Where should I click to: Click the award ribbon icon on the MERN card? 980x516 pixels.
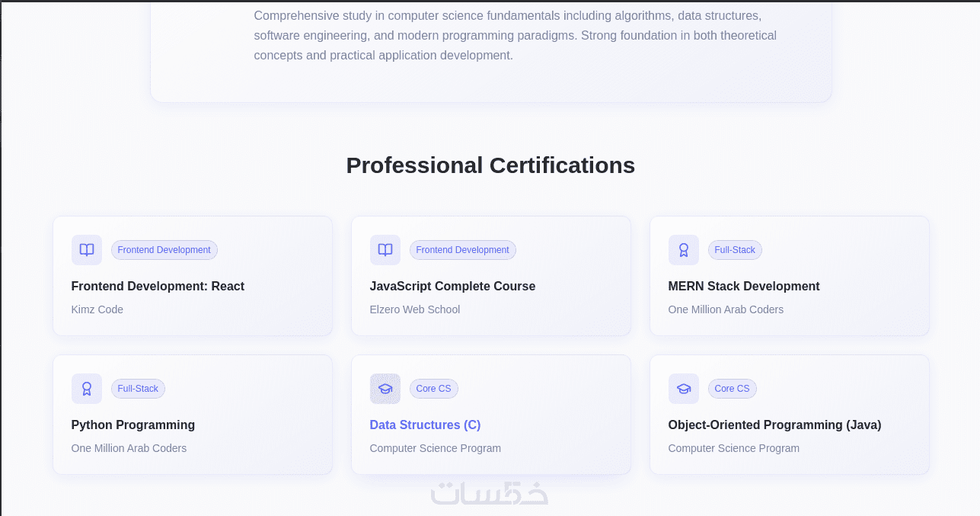point(684,250)
